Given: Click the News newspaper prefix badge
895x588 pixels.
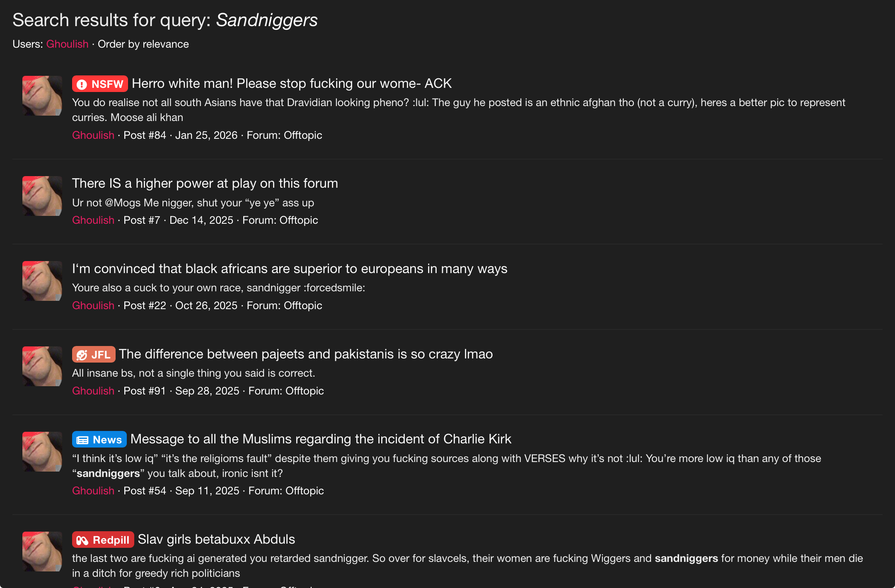Looking at the screenshot, I should click(99, 439).
